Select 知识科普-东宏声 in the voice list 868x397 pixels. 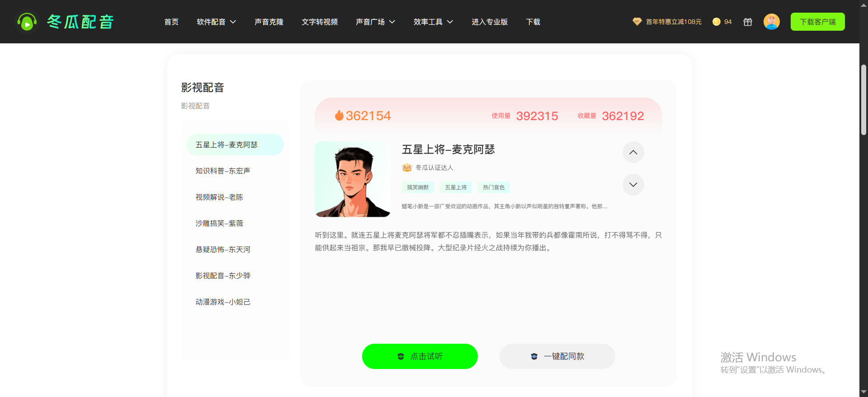pyautogui.click(x=235, y=171)
